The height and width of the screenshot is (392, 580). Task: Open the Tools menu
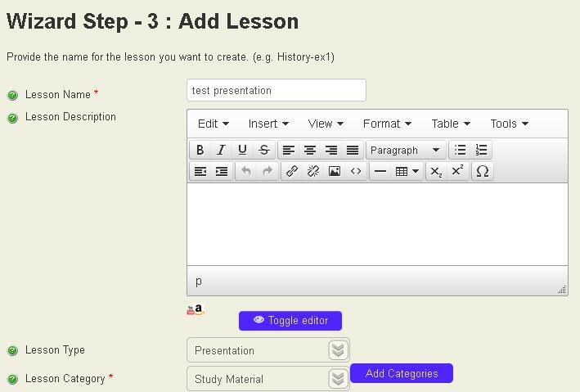click(x=509, y=124)
